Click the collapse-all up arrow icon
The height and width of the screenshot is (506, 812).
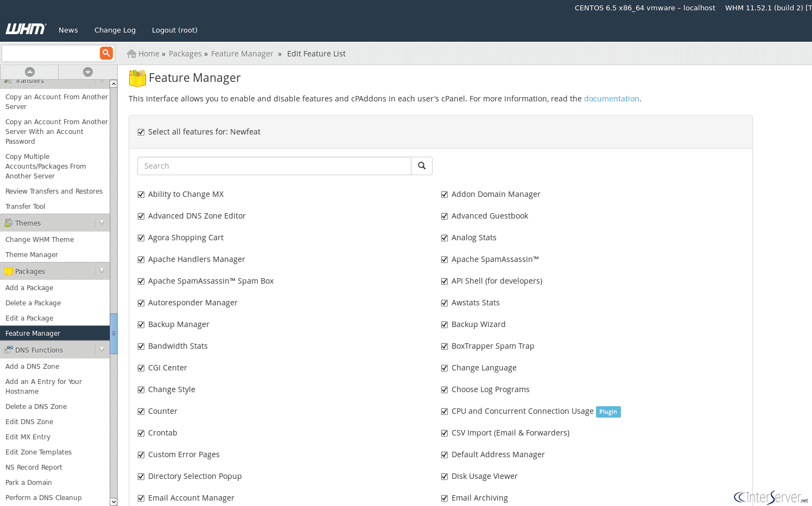(x=30, y=72)
